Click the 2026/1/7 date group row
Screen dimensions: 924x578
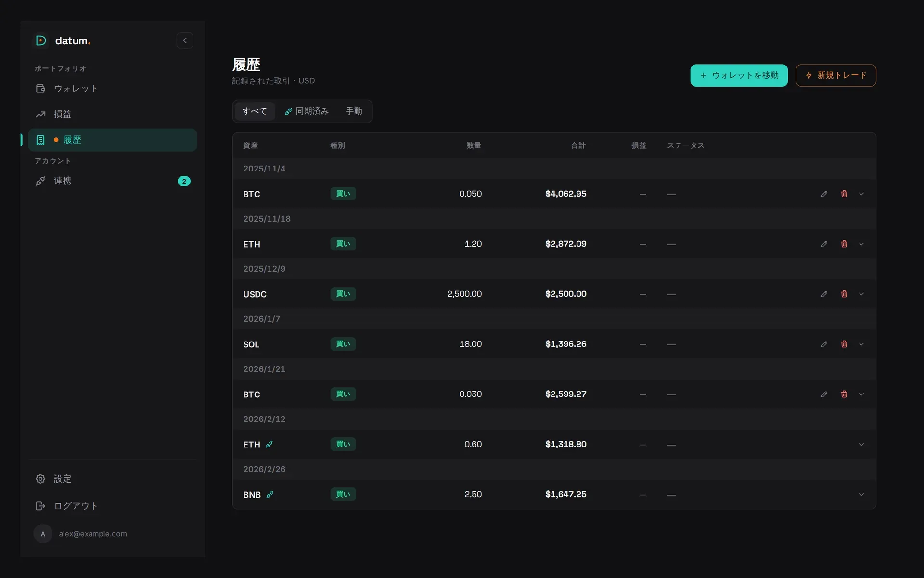pyautogui.click(x=554, y=319)
